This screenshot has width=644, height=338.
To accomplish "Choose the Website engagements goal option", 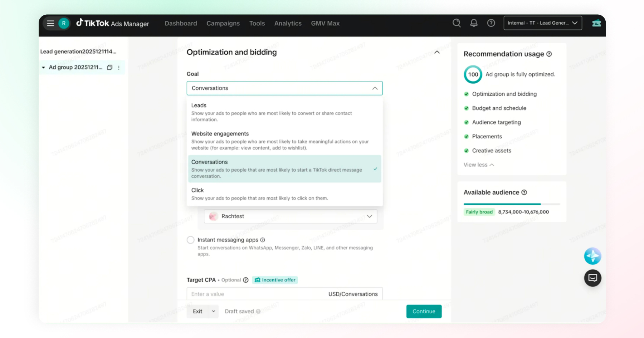I will tap(284, 141).
